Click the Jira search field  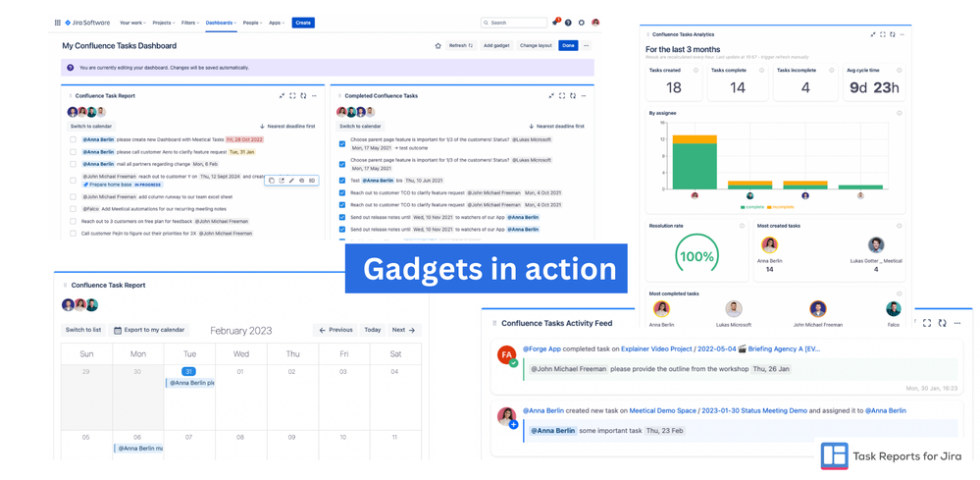[x=514, y=23]
